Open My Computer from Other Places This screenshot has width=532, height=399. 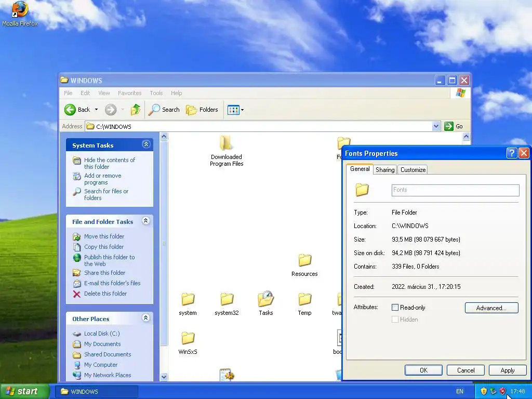point(100,365)
